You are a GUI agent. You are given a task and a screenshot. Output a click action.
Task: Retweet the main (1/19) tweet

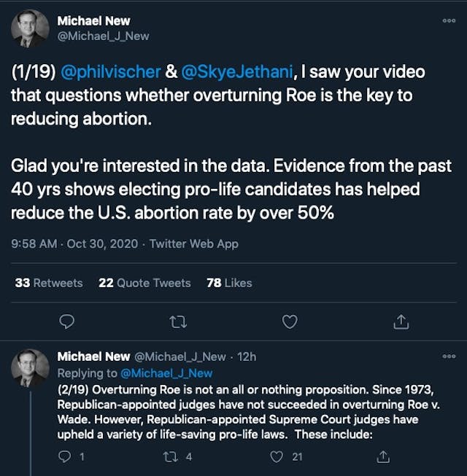(177, 321)
